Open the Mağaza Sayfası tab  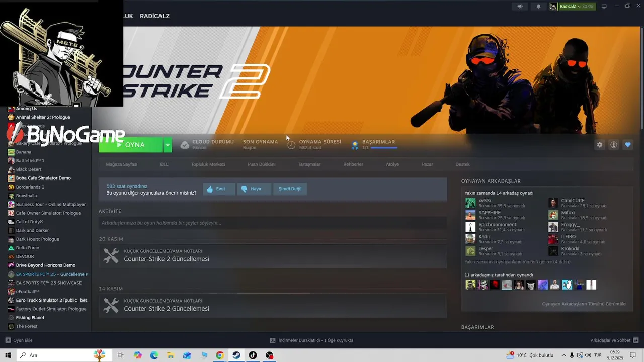(121, 164)
